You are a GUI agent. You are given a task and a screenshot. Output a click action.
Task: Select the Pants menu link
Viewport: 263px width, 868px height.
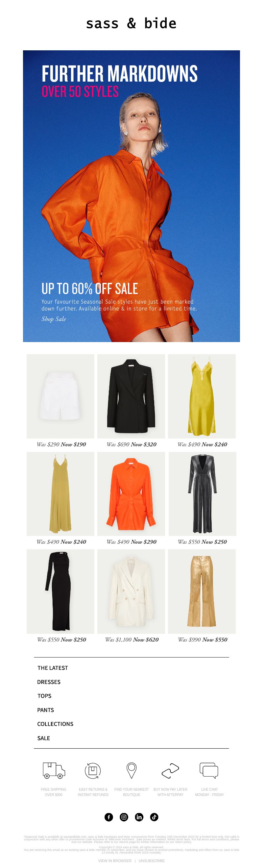point(45,710)
